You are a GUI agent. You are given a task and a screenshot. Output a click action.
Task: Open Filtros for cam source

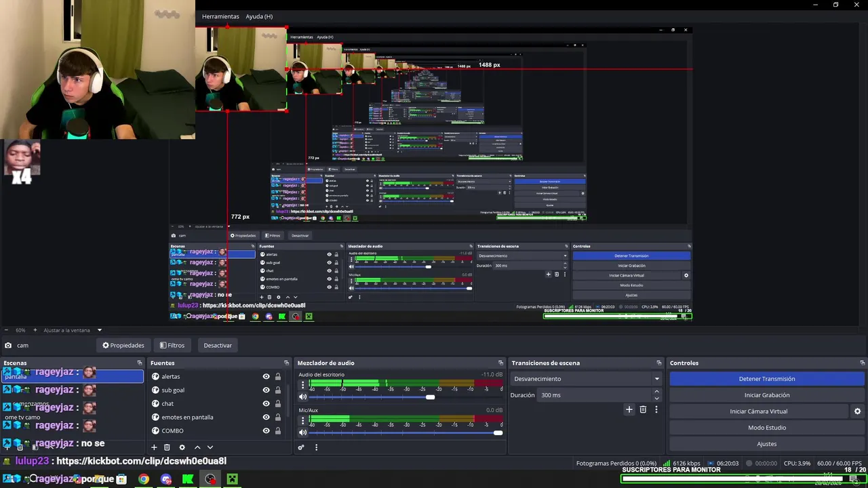pyautogui.click(x=172, y=345)
